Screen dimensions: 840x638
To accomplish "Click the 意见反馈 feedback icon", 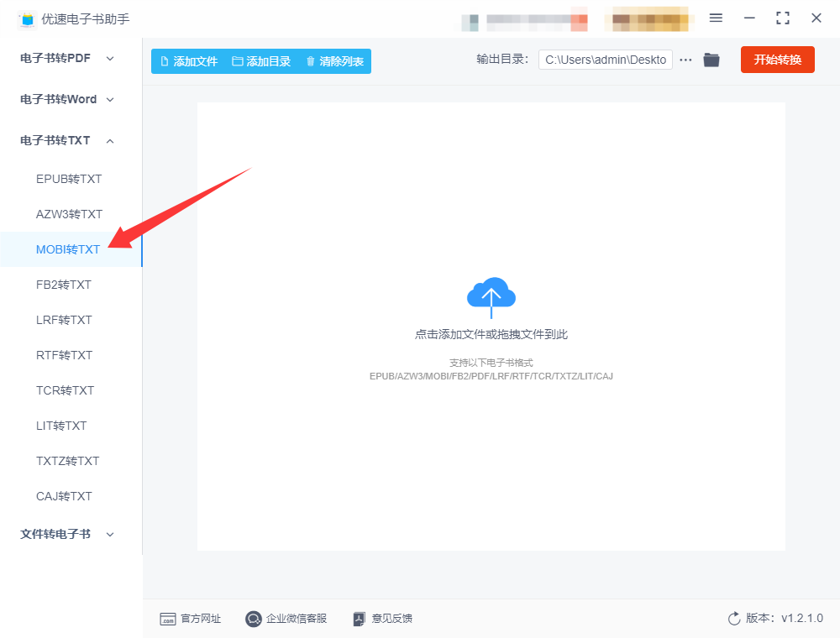I will [360, 619].
